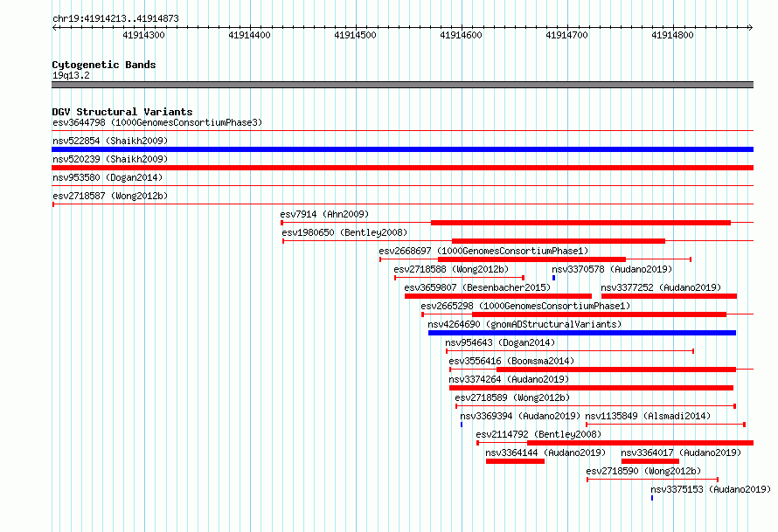The image size is (778, 532).
Task: Select the esv3556416 thick red bar
Action: pos(616,370)
